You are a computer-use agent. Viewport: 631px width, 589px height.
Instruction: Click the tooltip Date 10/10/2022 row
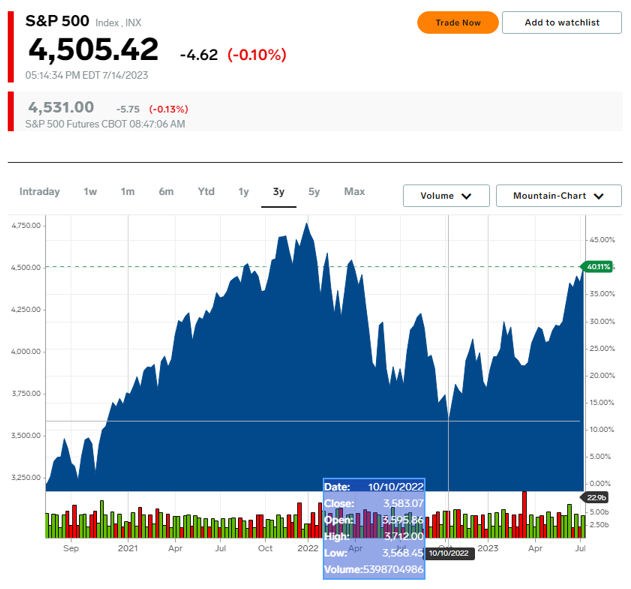(x=374, y=487)
